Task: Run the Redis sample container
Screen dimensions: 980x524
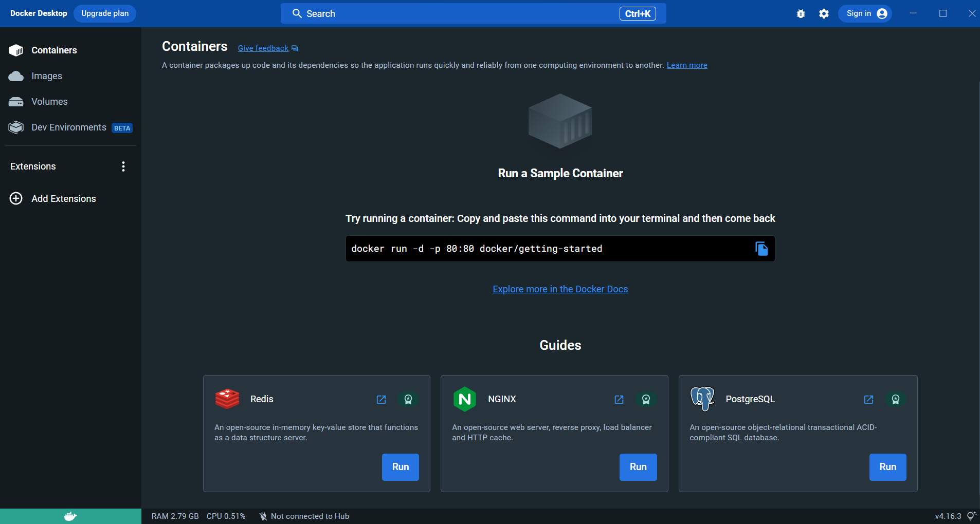Action: (400, 467)
